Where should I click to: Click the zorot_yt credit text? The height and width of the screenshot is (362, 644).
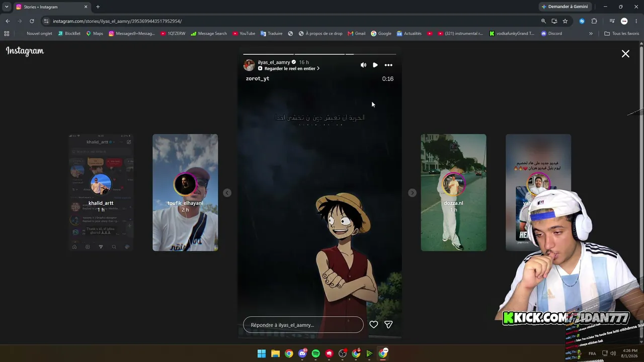(258, 78)
